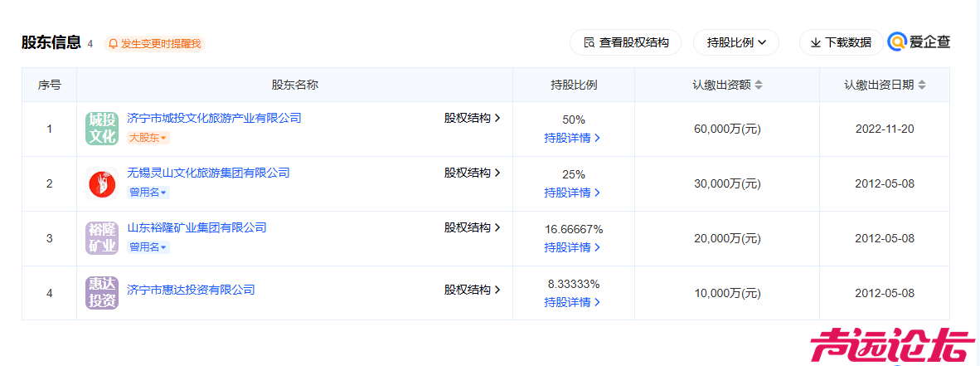This screenshot has width=980, height=366.
Task: Click the 股东信息 section title
Action: click(x=51, y=42)
